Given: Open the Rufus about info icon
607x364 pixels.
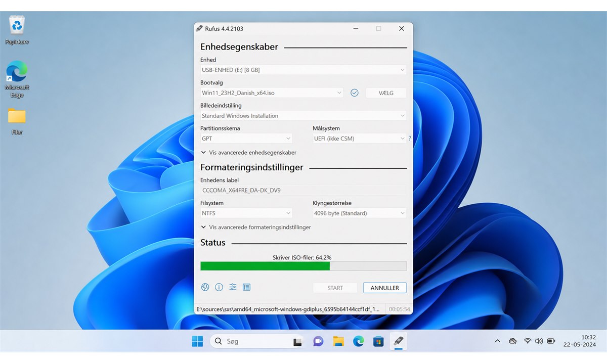Looking at the screenshot, I should (219, 287).
